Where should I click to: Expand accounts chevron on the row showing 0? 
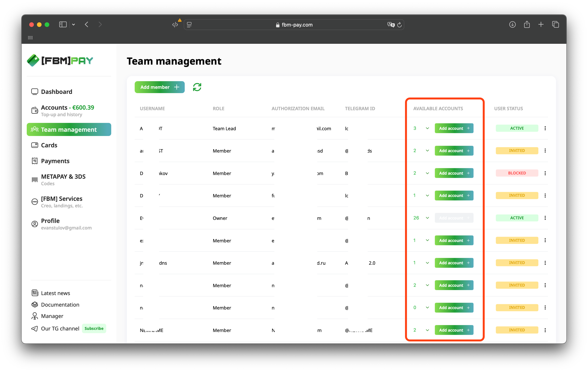(x=427, y=307)
